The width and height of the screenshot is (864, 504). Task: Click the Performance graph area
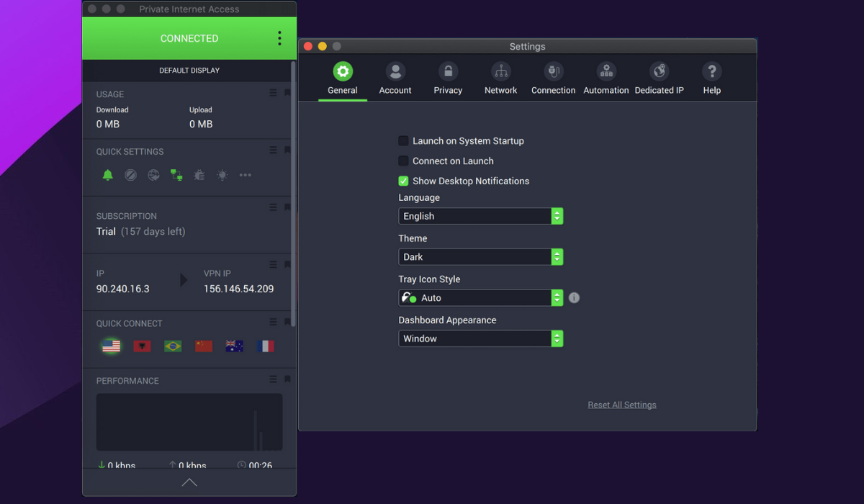tap(189, 422)
